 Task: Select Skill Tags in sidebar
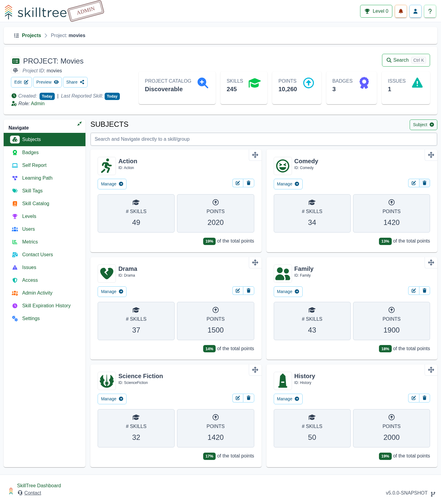coord(44,191)
